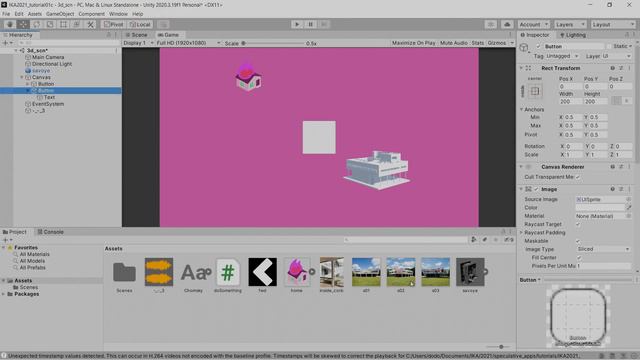The image size is (640, 360).
Task: Select the Hand tool in the toolbar
Action: tap(9, 24)
